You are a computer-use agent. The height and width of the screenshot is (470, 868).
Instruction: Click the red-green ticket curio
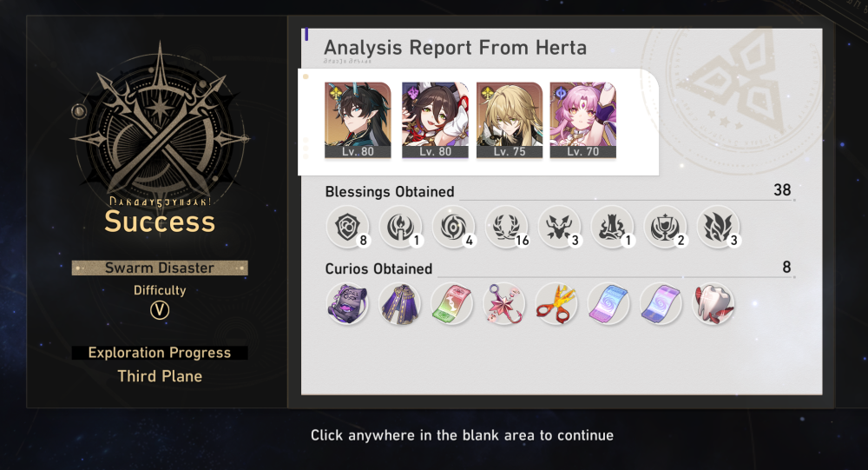(451, 304)
